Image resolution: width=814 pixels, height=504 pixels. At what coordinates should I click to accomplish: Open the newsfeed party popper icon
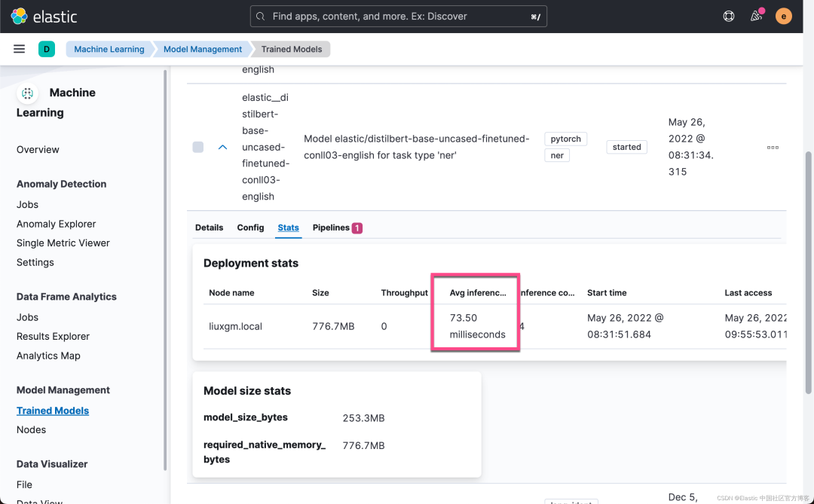click(x=757, y=16)
